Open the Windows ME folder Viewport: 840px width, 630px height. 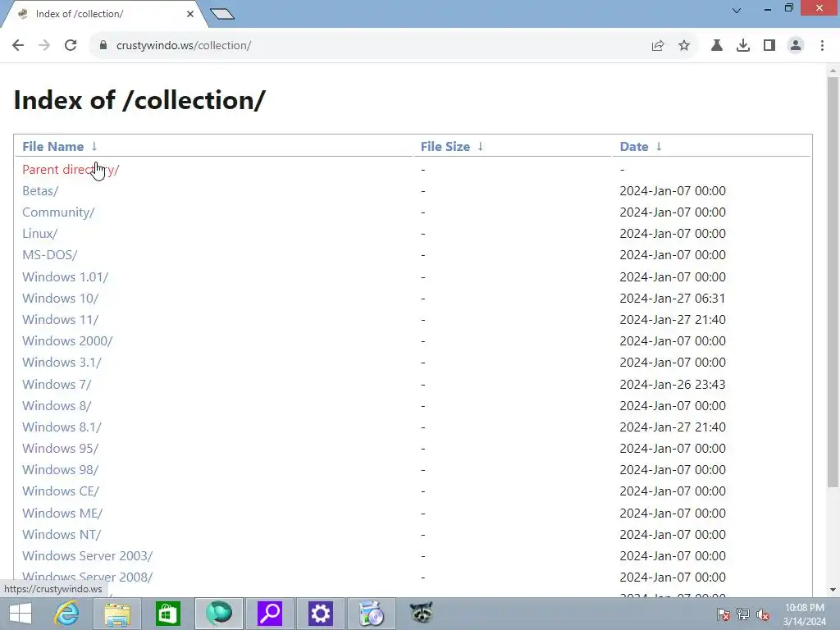(x=62, y=514)
